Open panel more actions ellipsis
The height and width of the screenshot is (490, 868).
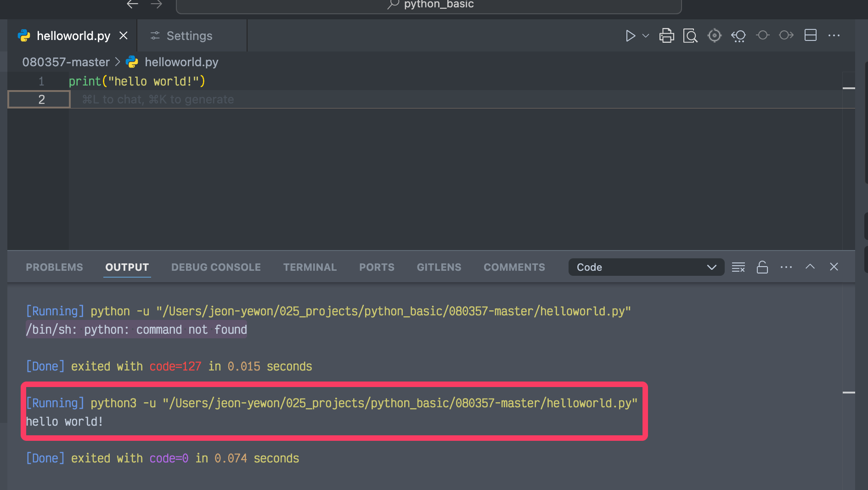786,267
